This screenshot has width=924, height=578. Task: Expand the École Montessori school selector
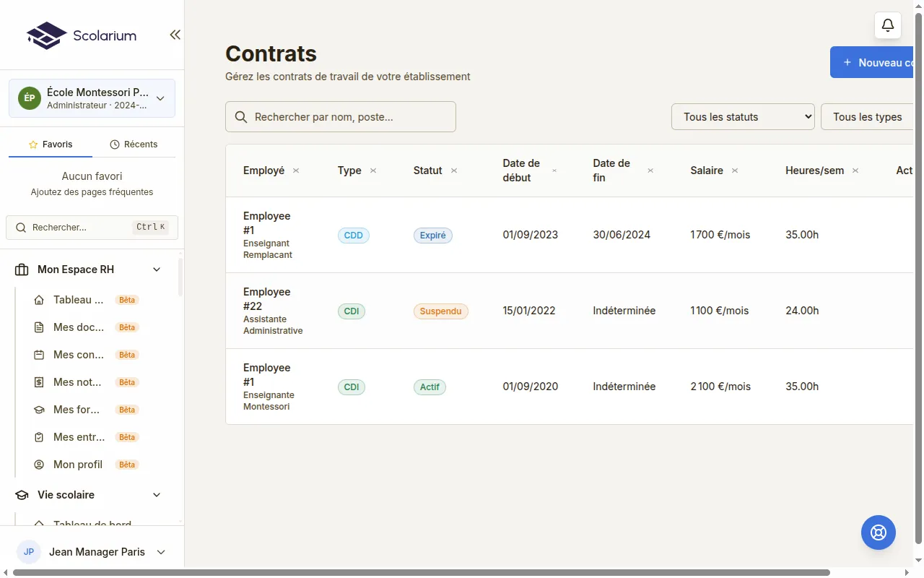[x=92, y=98]
